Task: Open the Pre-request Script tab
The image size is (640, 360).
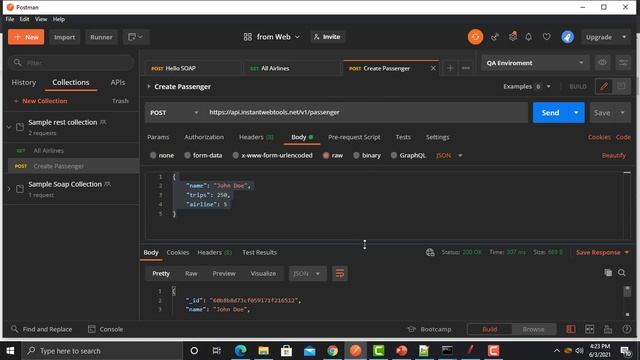Action: click(354, 137)
